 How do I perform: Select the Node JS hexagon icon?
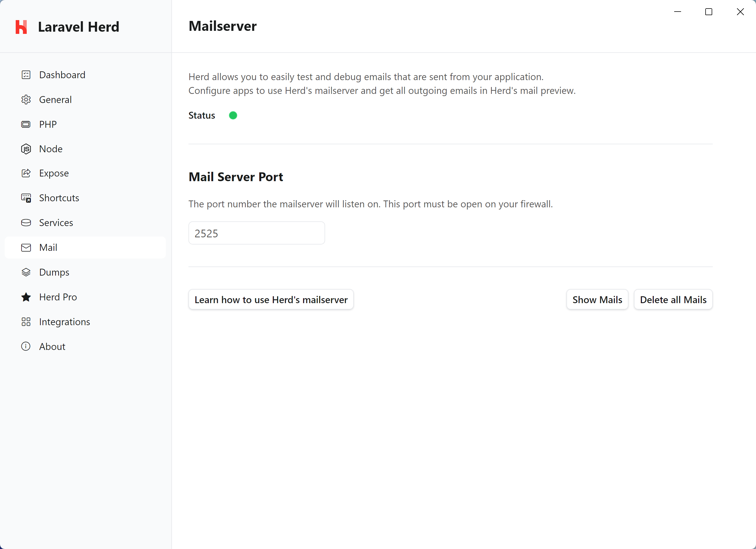click(26, 149)
